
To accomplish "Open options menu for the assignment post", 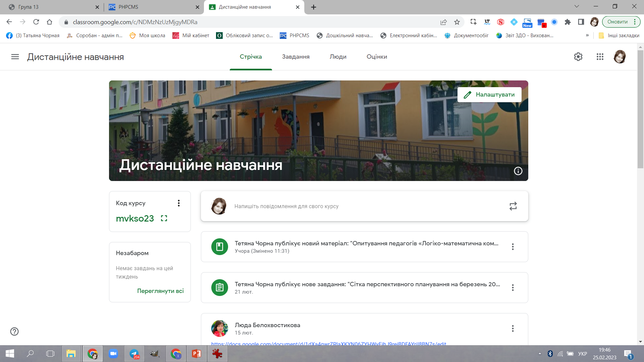I will (513, 288).
